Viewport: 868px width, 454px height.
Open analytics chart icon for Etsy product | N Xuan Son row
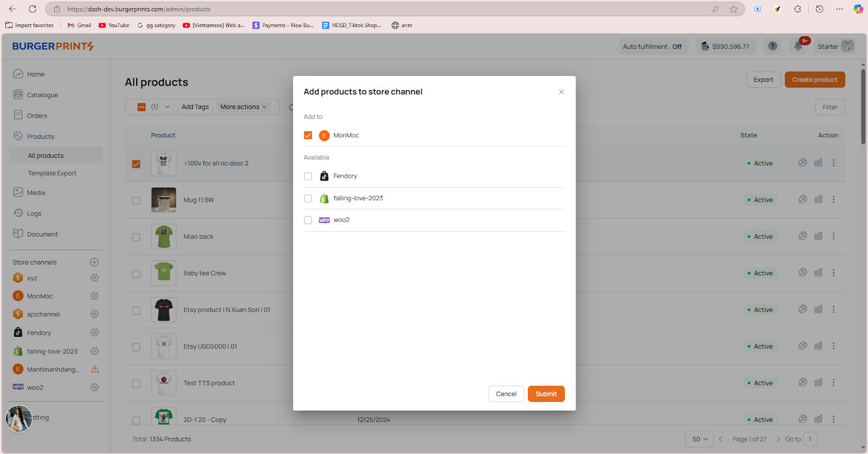pyautogui.click(x=818, y=309)
